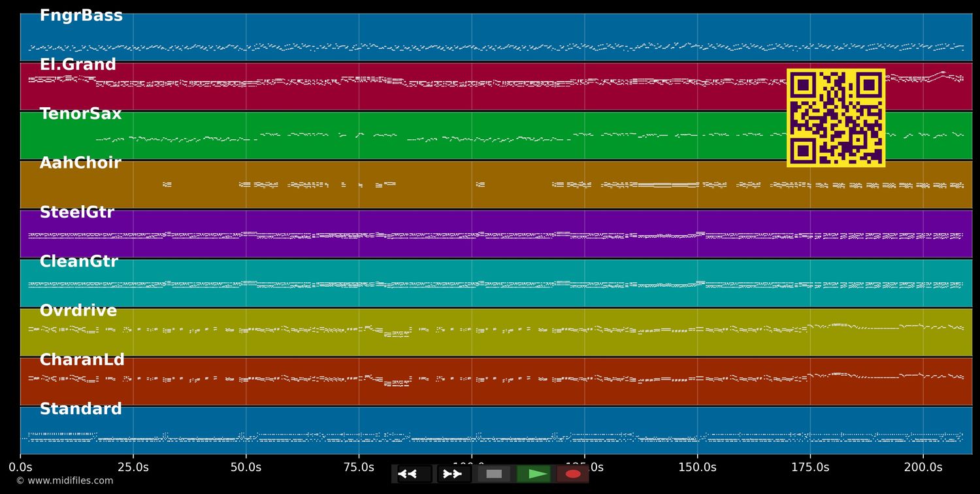Select the El.Grand track label
The image size is (980, 494).
coord(78,65)
